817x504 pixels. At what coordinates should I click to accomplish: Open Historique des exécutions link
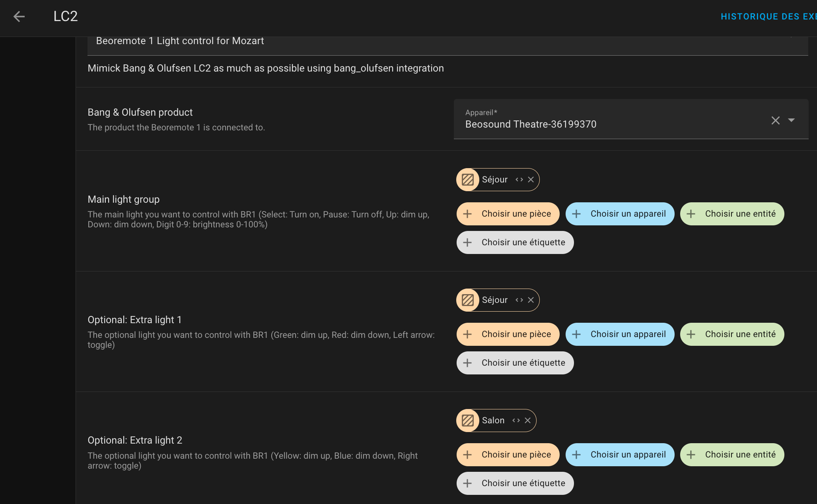point(768,17)
